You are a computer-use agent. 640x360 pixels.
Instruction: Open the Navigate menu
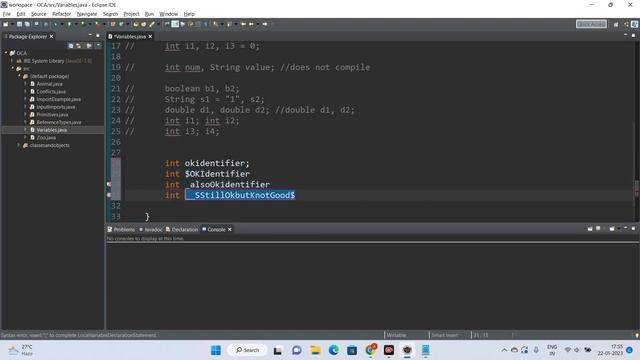coord(87,14)
